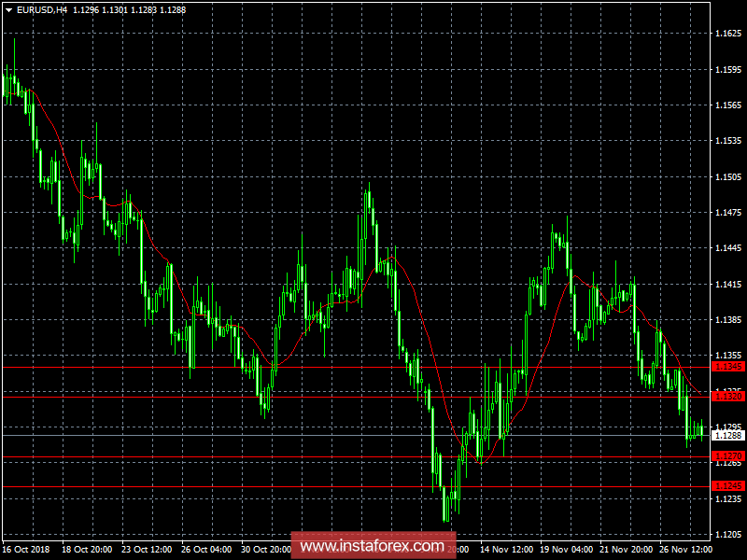Select the red 1.1270 level label
This screenshot has width=747, height=560.
[728, 455]
